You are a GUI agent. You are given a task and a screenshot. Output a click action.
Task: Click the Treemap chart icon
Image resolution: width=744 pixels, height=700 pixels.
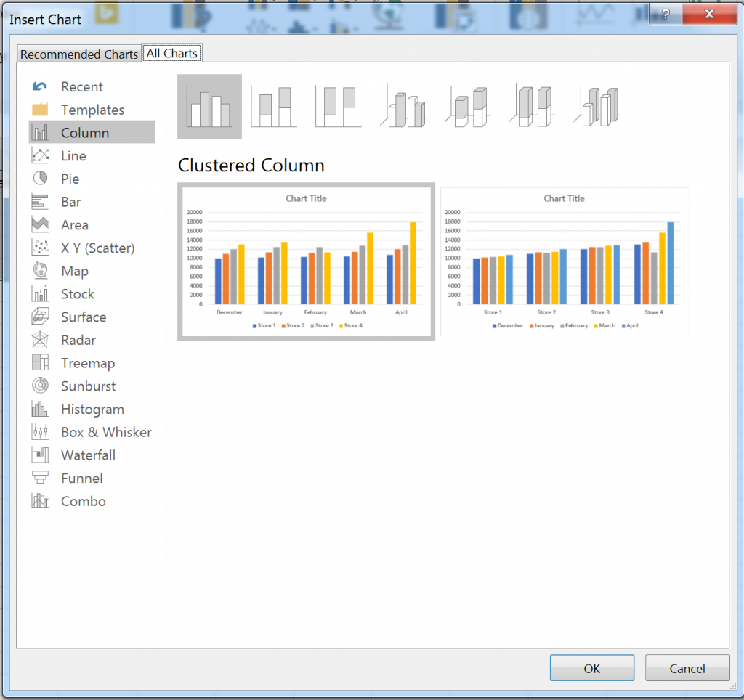click(40, 362)
